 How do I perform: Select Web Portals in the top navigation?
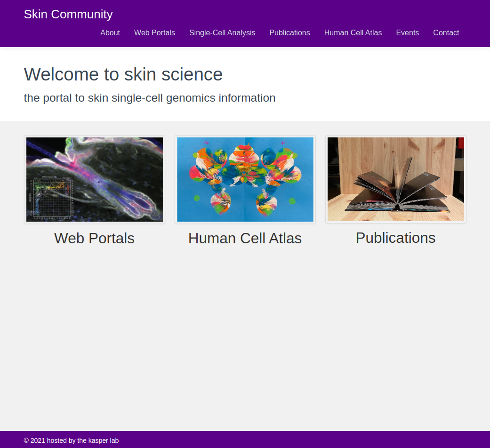point(154,33)
